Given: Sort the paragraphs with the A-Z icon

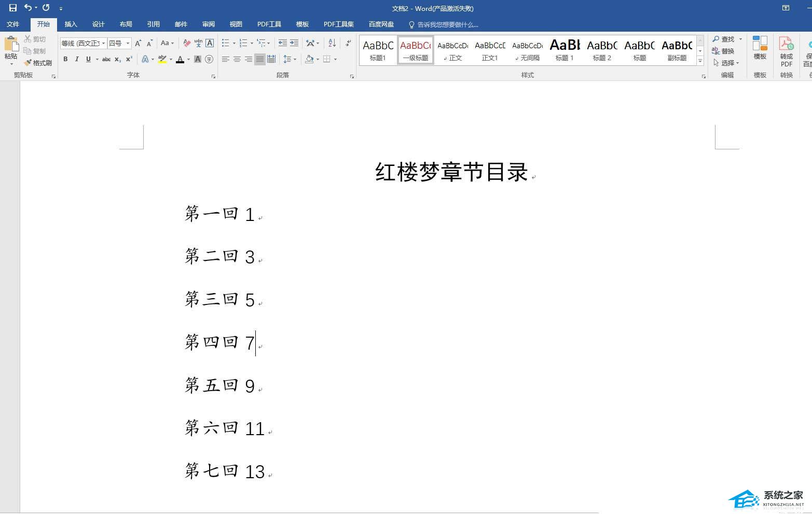Looking at the screenshot, I should pyautogui.click(x=332, y=43).
